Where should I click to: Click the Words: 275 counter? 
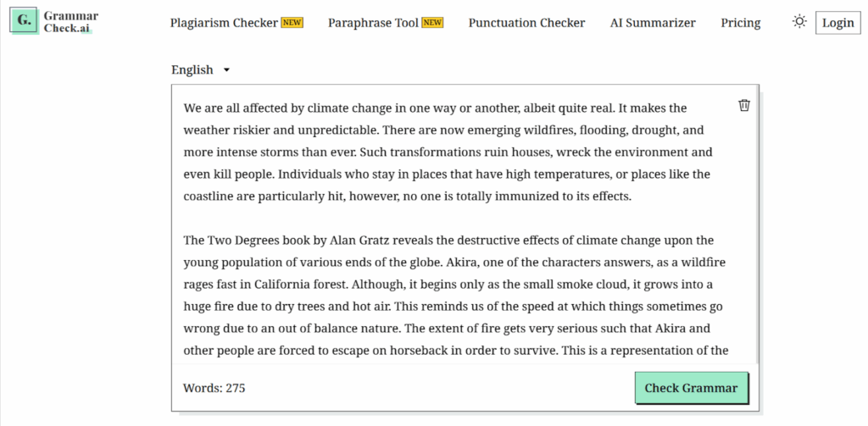coord(214,388)
